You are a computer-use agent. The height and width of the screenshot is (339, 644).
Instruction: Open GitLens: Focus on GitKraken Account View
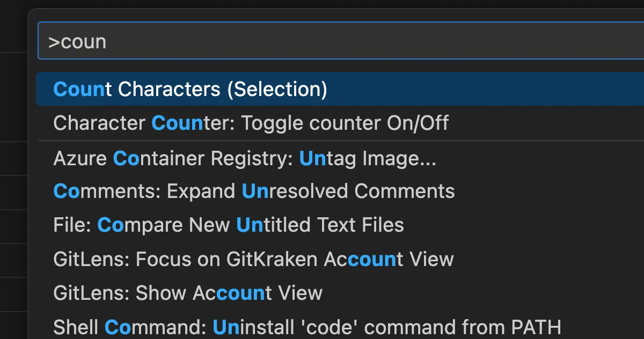[x=253, y=260]
